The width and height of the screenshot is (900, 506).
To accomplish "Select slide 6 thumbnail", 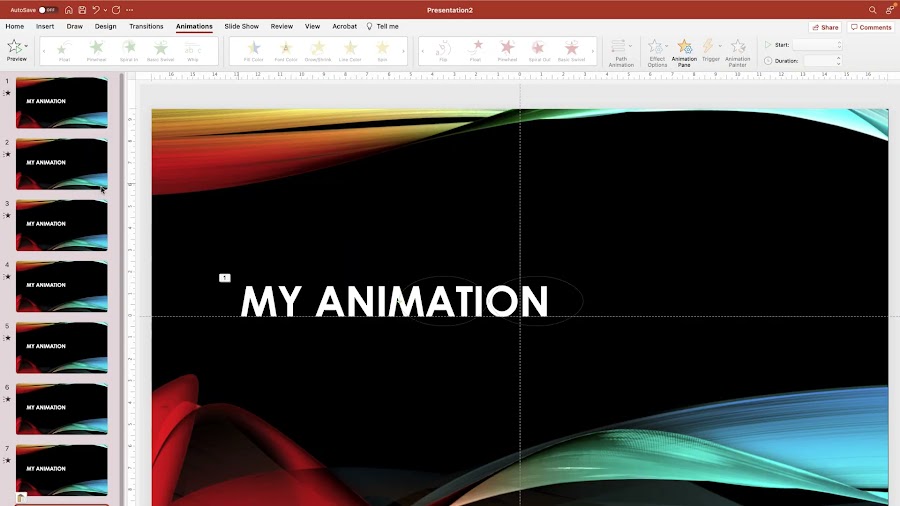I will point(61,409).
